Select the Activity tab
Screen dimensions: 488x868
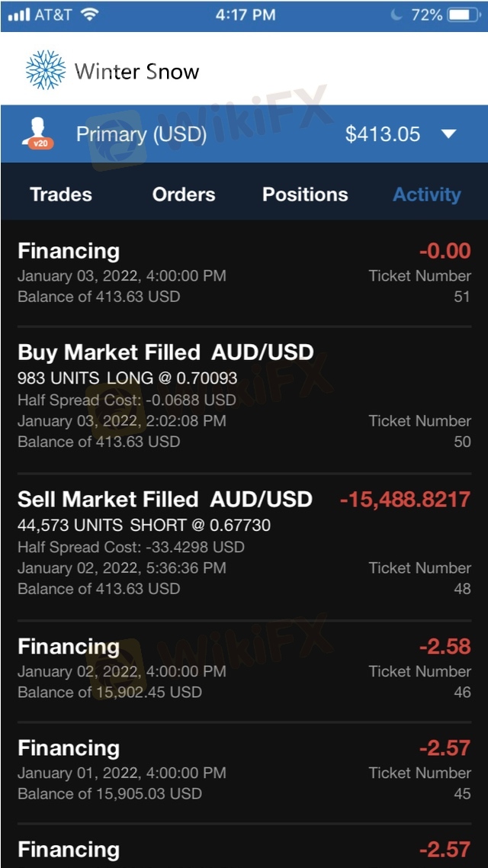pos(426,194)
